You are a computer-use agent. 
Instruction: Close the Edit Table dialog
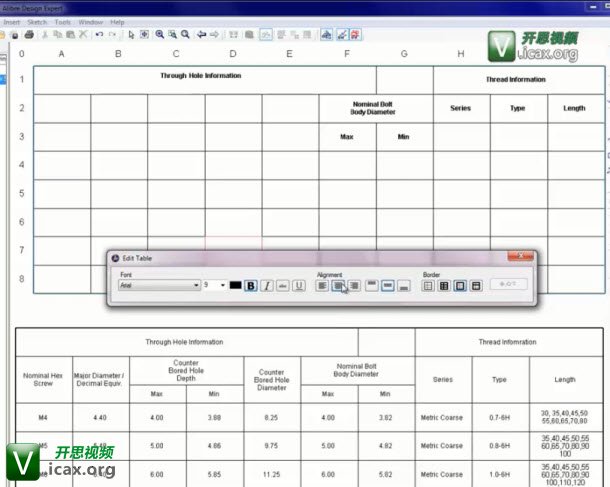pos(521,256)
